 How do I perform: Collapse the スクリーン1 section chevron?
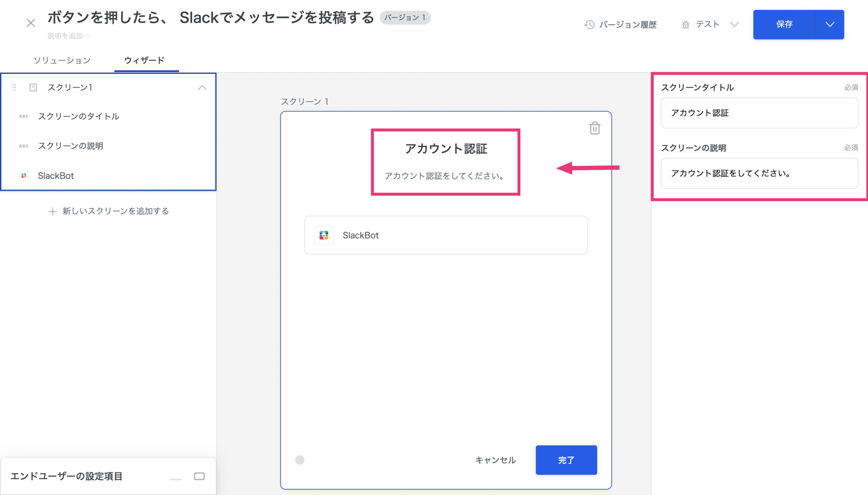pos(202,87)
